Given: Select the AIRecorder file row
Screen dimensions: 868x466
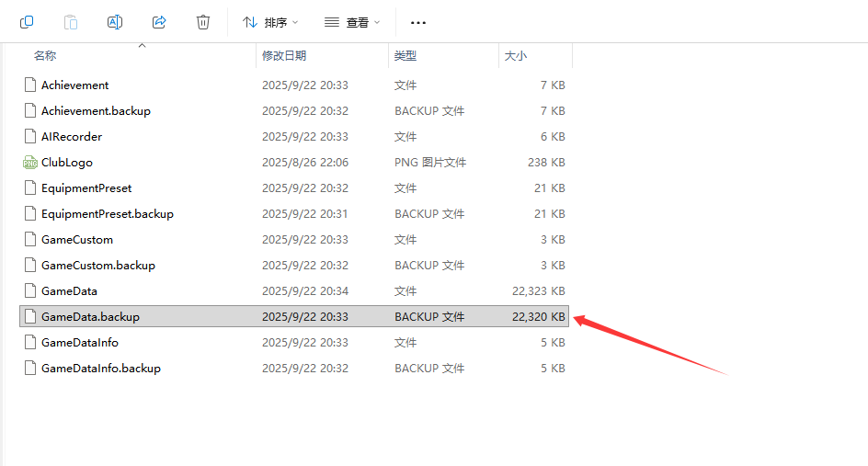Looking at the screenshot, I should coord(72,137).
